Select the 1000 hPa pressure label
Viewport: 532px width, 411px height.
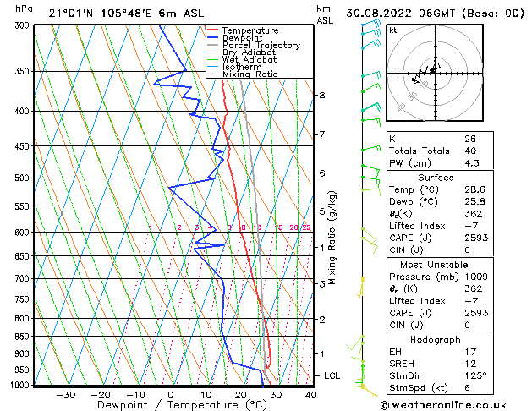coord(20,385)
